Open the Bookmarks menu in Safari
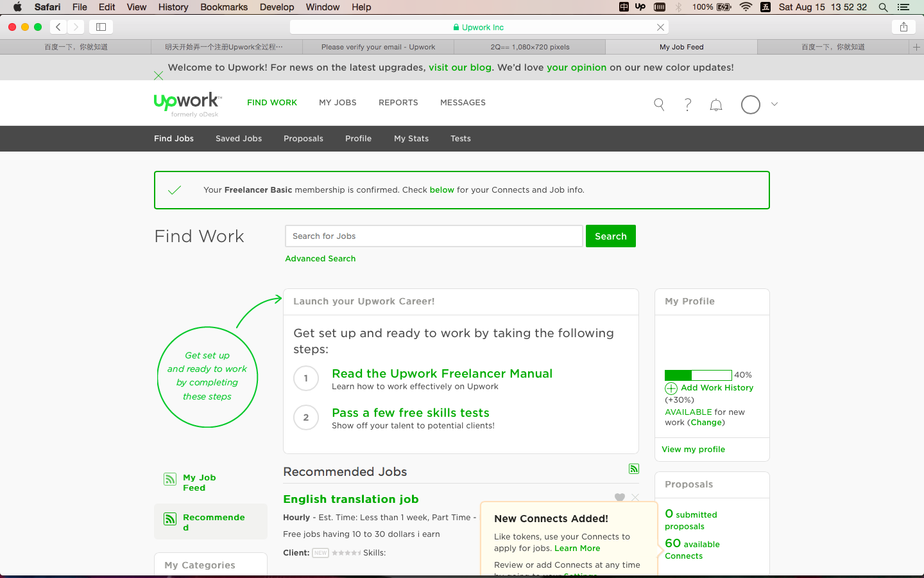Viewport: 924px width, 578px height. (x=223, y=7)
